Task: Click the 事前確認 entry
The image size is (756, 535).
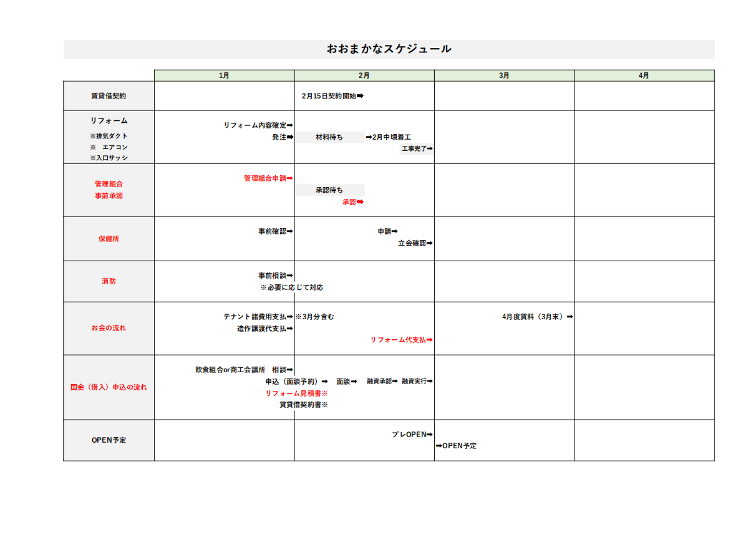Action: pyautogui.click(x=276, y=231)
